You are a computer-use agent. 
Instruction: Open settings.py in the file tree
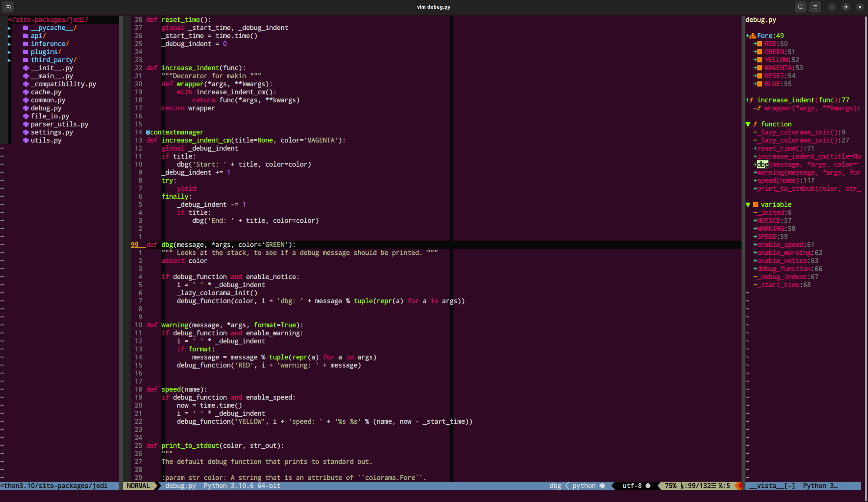coord(52,132)
